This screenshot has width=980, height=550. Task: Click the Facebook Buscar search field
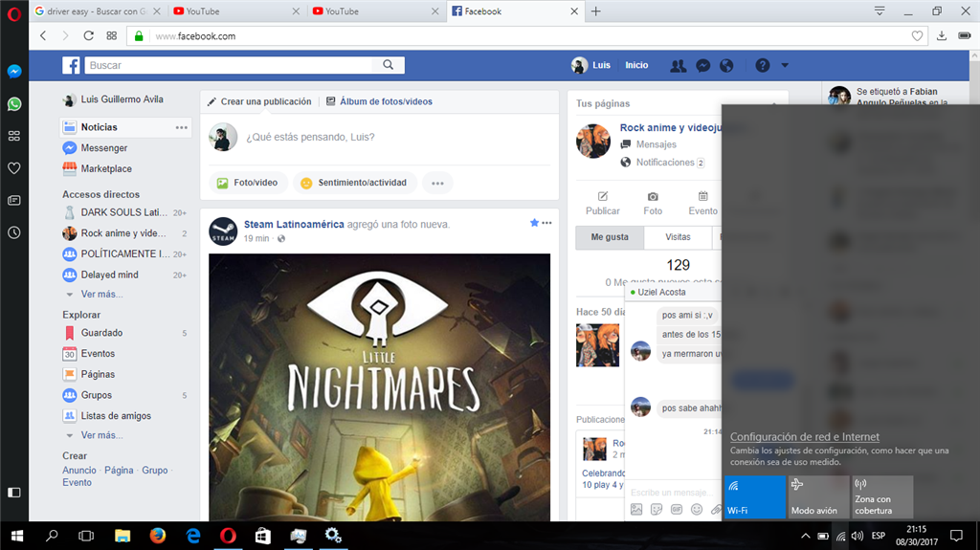coord(229,65)
